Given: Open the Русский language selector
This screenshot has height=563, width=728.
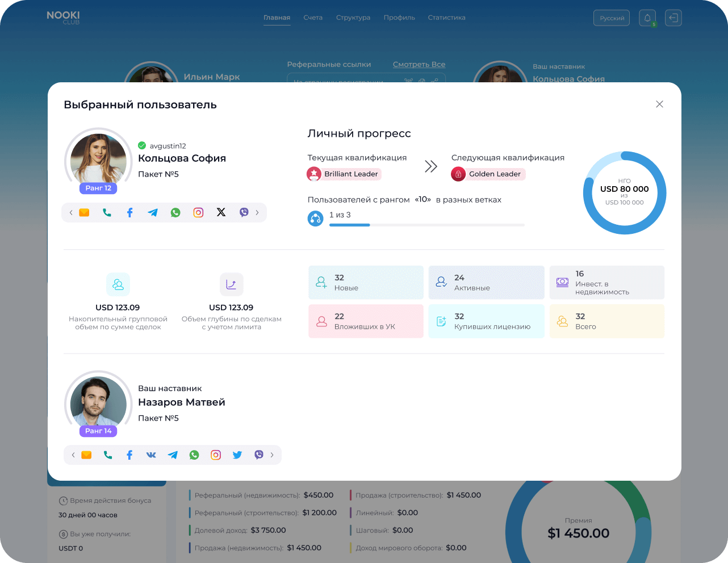Looking at the screenshot, I should point(612,18).
